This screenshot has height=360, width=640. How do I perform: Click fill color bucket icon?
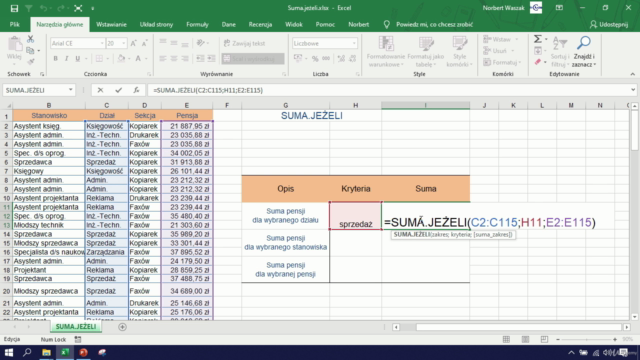click(x=121, y=59)
